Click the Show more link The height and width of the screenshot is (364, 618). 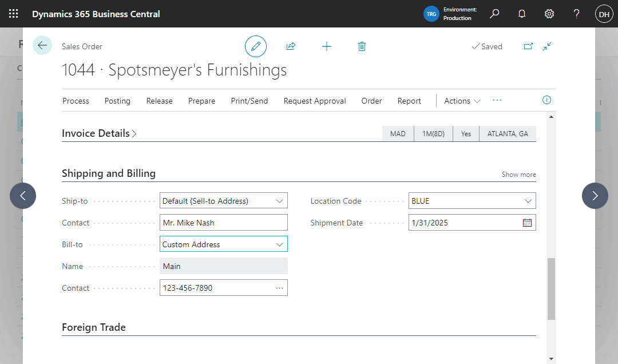point(518,175)
